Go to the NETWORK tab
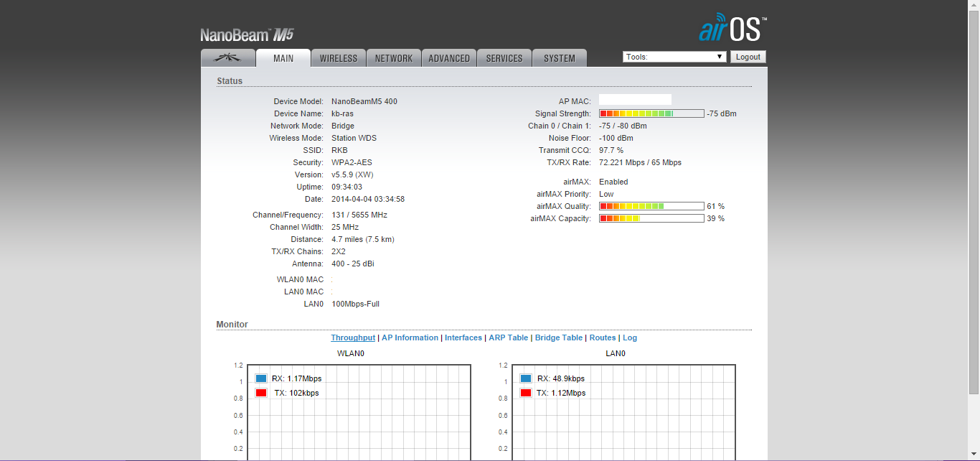This screenshot has width=980, height=461. [394, 58]
